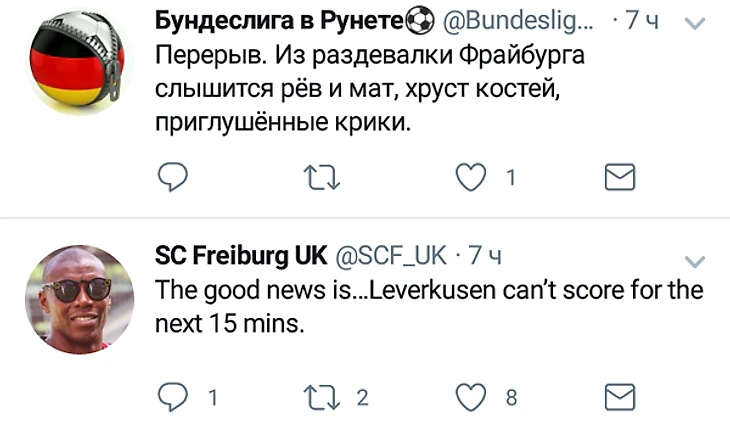The image size is (730, 427).
Task: Visit the @SCF_UK handle
Action: click(x=391, y=257)
